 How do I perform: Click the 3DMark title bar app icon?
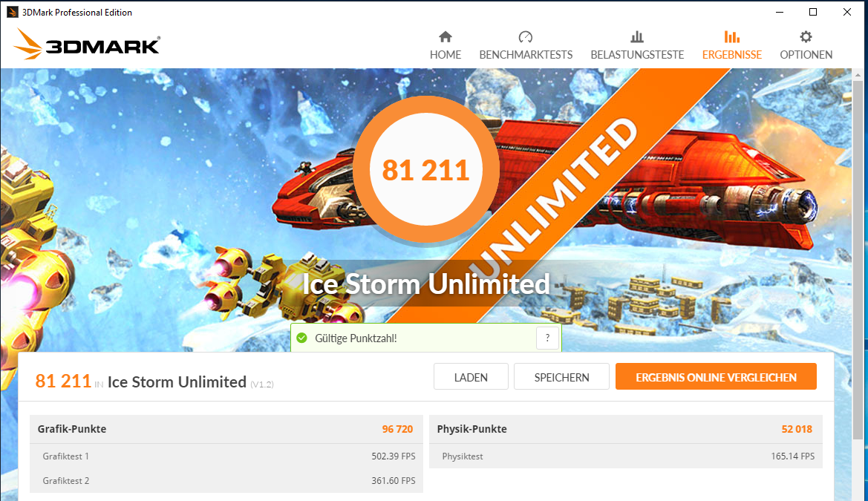tap(12, 12)
